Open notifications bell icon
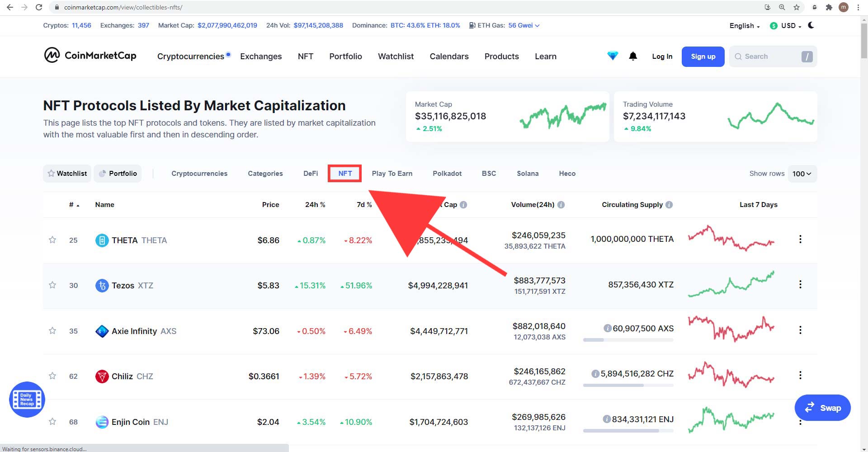Image resolution: width=868 pixels, height=452 pixels. click(x=633, y=56)
